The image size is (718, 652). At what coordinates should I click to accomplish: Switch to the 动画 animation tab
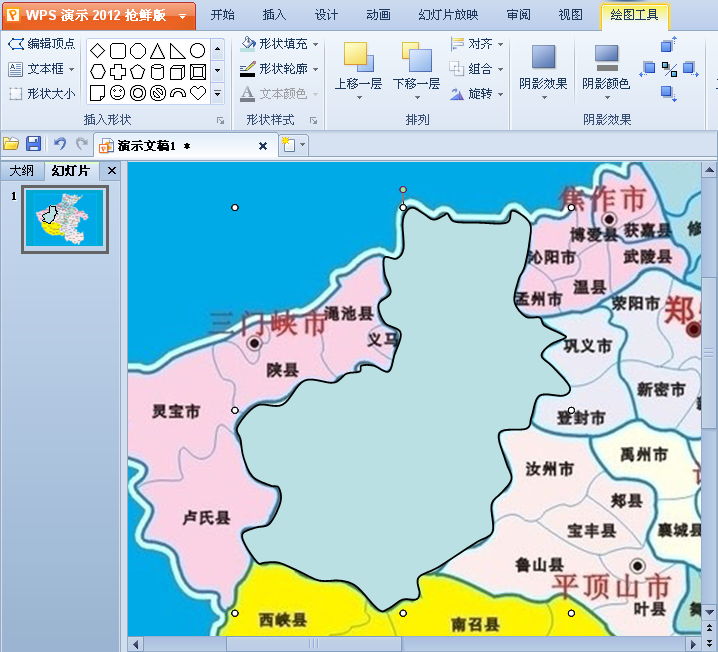(x=378, y=15)
